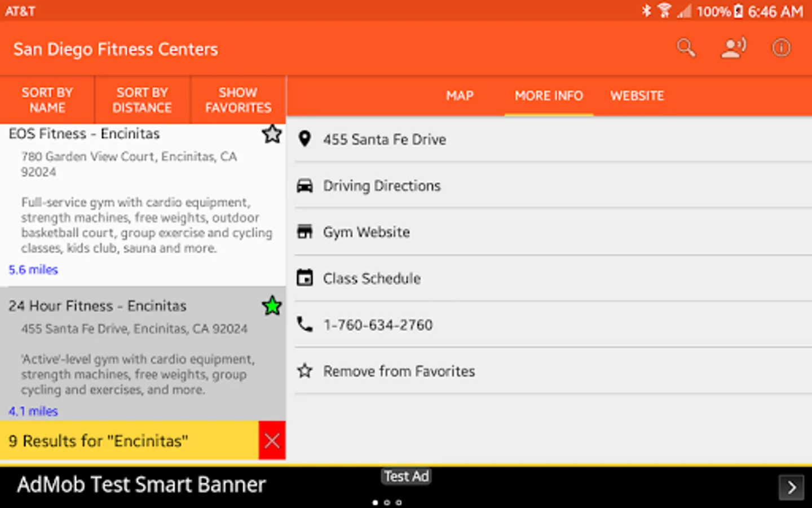Sort the gym list by distance

pyautogui.click(x=142, y=100)
